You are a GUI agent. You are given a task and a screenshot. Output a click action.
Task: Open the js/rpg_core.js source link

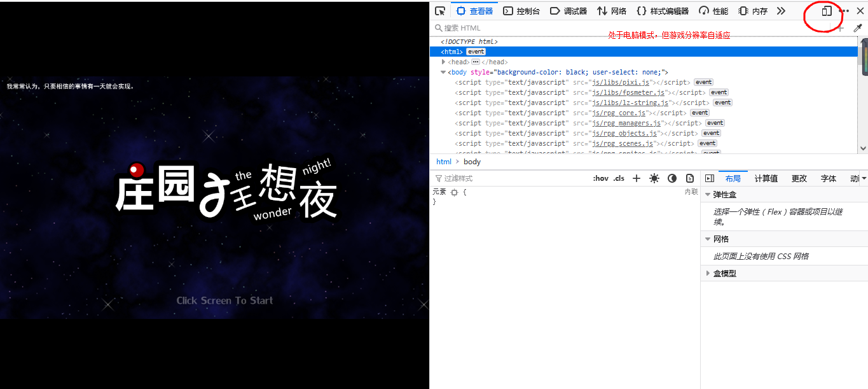click(618, 113)
